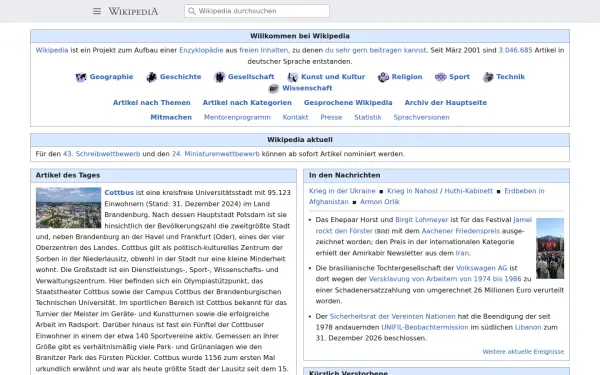Click the Kunst und Kultur icon
This screenshot has width=600, height=375.
tap(293, 77)
